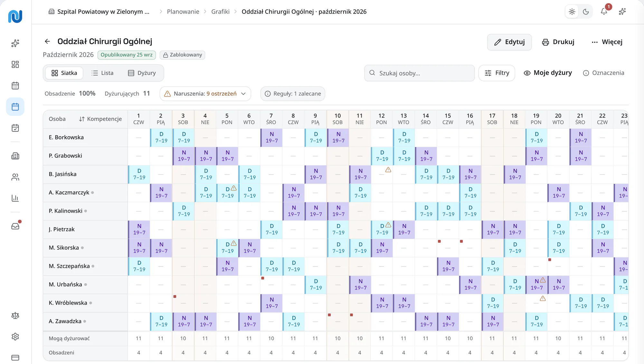Image resolution: width=644 pixels, height=364 pixels.
Task: Click the sparkle icon in top bar
Action: (622, 12)
